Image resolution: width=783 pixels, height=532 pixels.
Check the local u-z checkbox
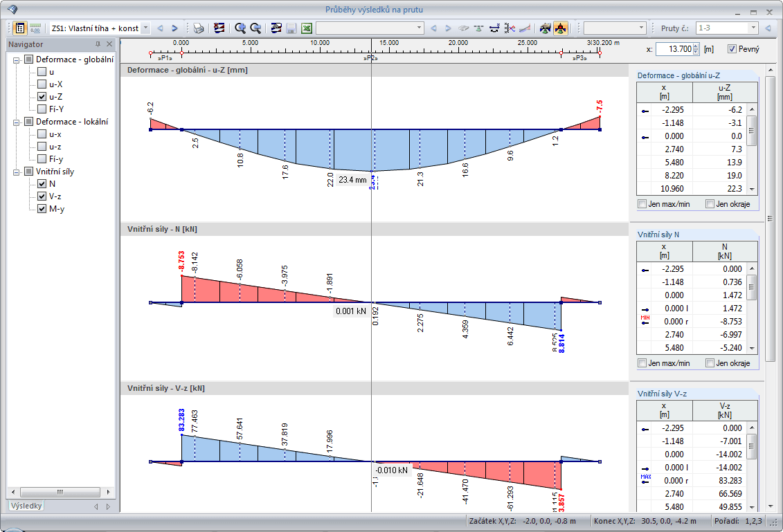42,147
